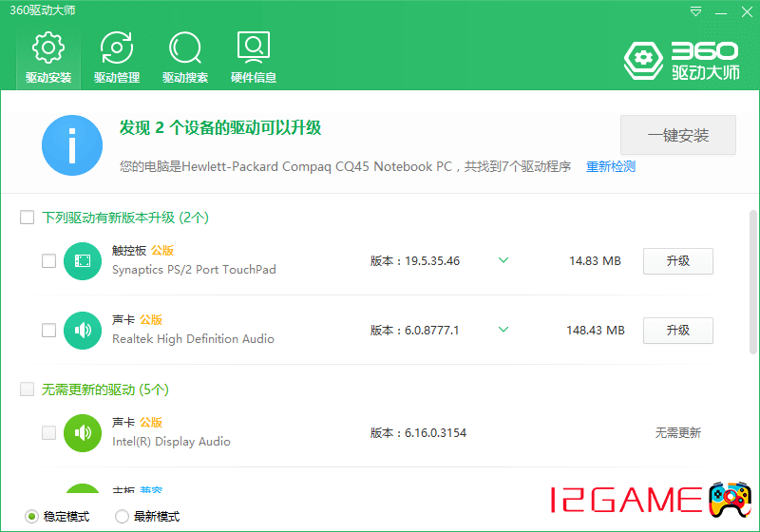760x532 pixels.
Task: Click the 触控板 touchpad device icon
Action: (x=83, y=261)
